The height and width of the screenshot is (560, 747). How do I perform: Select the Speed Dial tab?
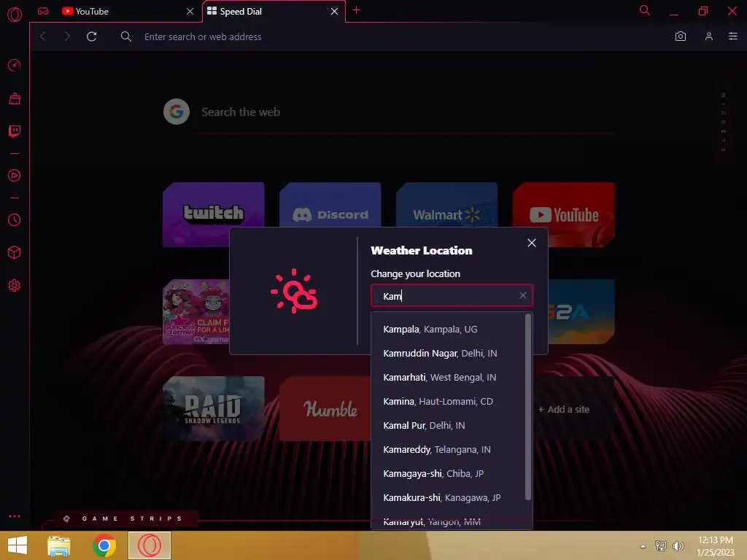274,11
